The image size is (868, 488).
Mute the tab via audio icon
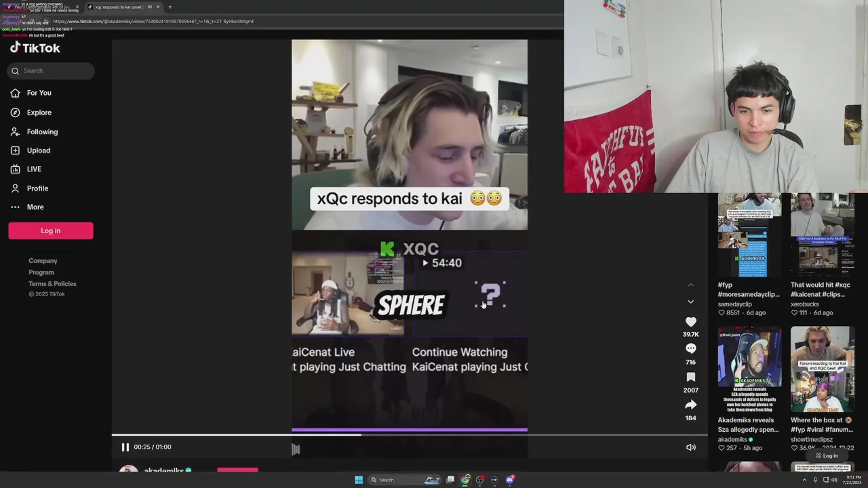coord(149,7)
